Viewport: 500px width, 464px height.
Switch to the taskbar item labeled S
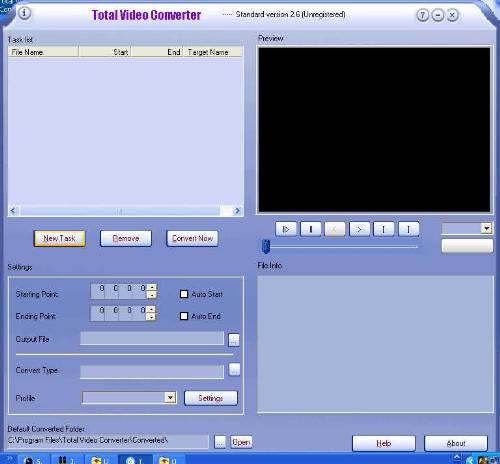[x=33, y=460]
